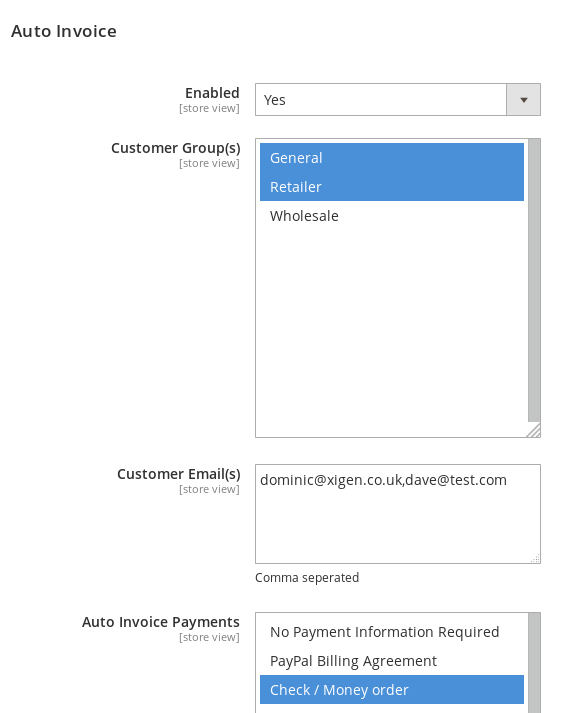Viewport: 569px width, 713px height.
Task: Click the Auto Invoice Payments list scrollbar
Action: pos(534,663)
